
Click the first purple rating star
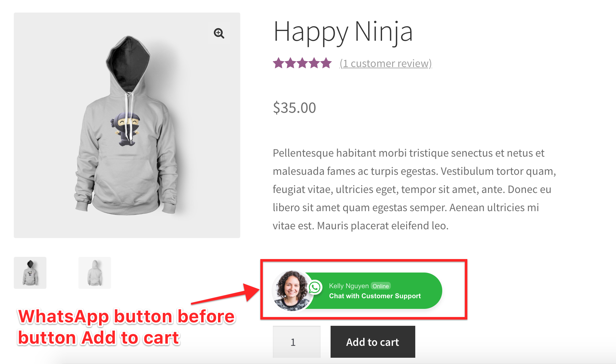click(x=279, y=63)
